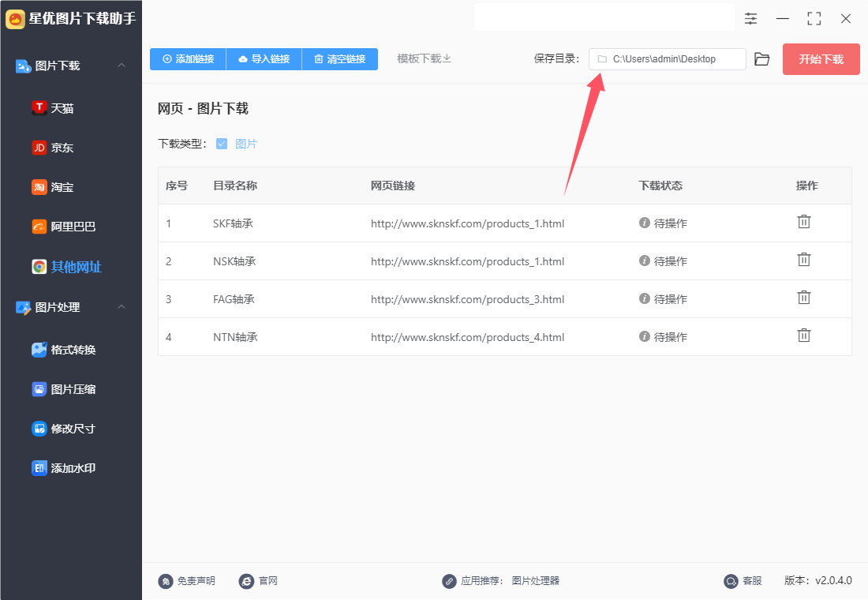This screenshot has height=600, width=868.
Task: Open the 京东 image downloader
Action: pyautogui.click(x=53, y=148)
